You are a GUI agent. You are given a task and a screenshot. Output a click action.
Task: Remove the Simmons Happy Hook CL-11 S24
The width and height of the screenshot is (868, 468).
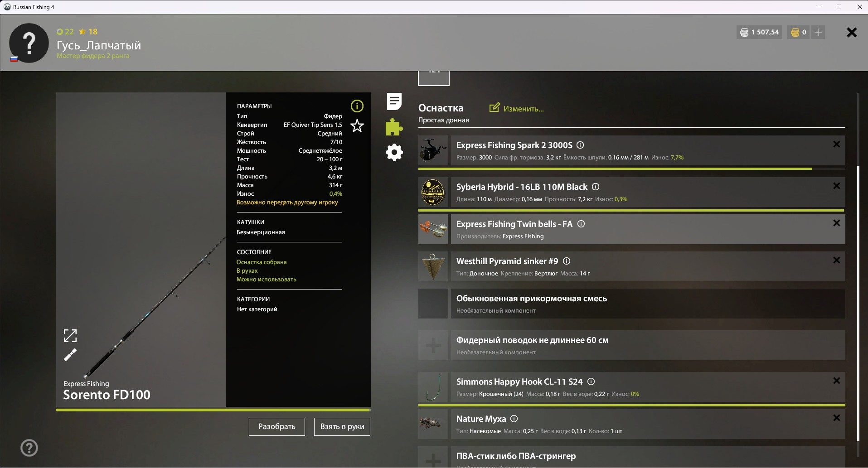click(837, 381)
